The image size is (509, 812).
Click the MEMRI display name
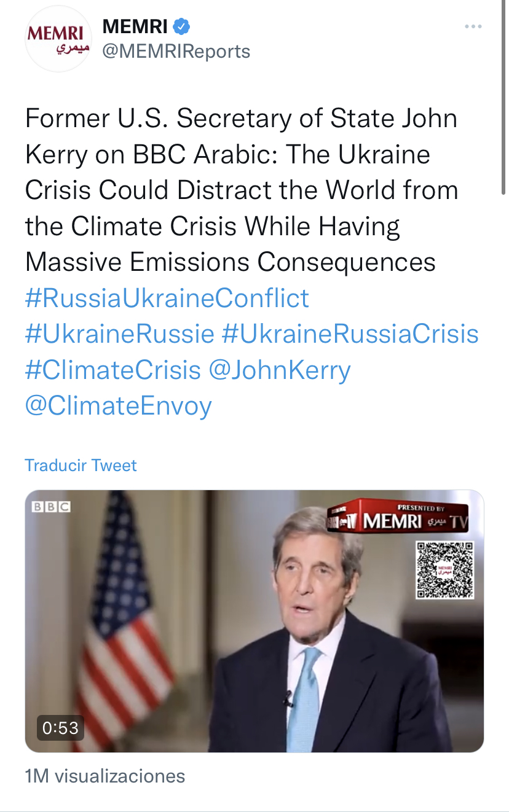135,26
